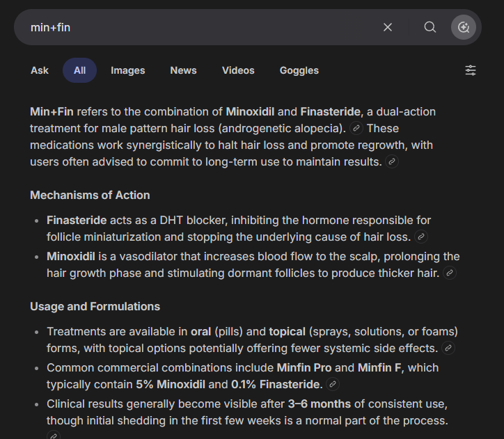This screenshot has width=504, height=439.
Task: Click the bold Minfin Pro product name
Action: point(304,368)
